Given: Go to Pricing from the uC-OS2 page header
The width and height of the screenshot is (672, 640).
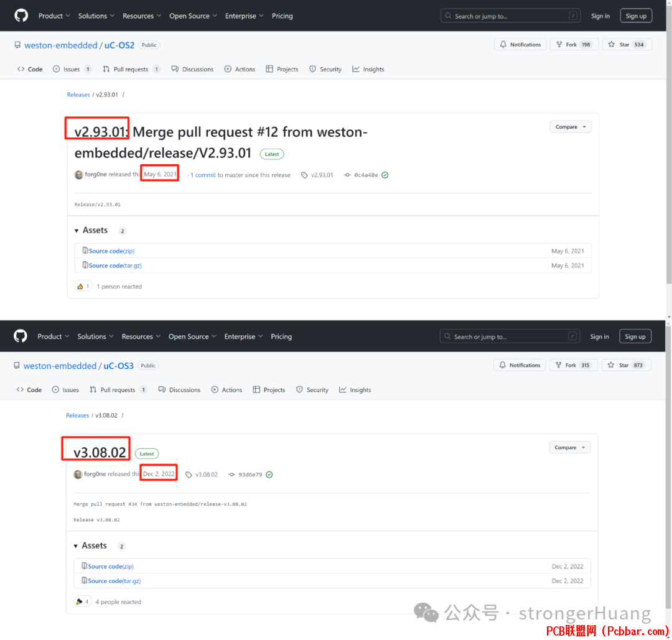Looking at the screenshot, I should (x=282, y=16).
